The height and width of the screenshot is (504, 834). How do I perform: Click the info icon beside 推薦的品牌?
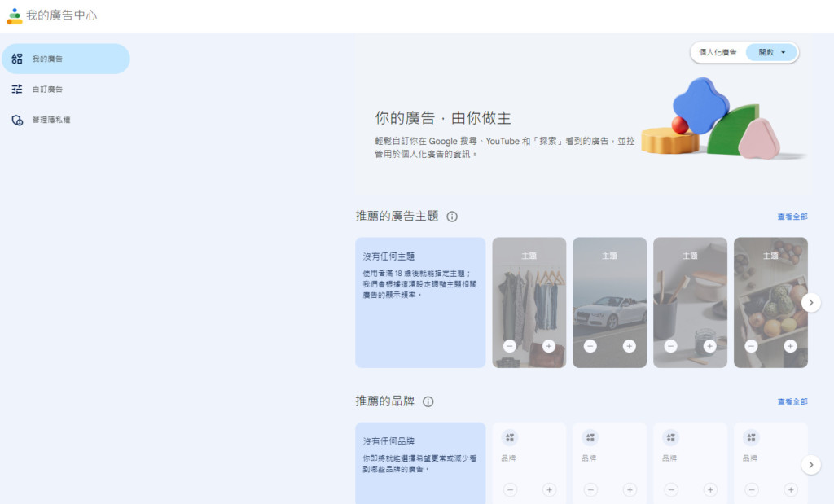click(x=428, y=401)
